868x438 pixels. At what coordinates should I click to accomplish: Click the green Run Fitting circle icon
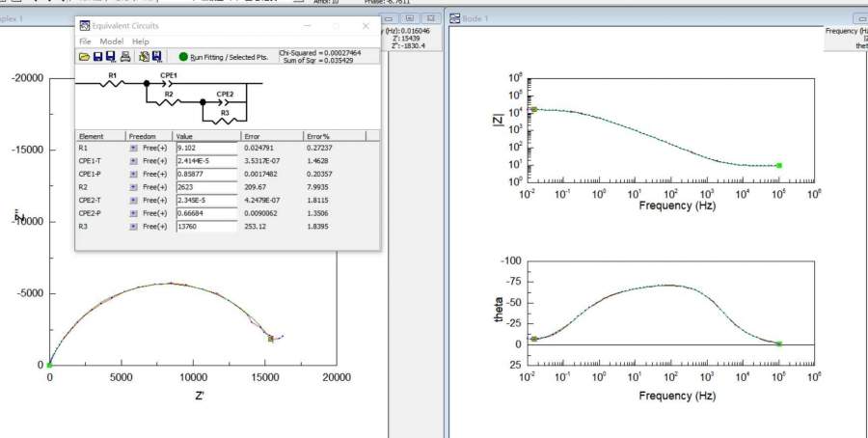183,58
